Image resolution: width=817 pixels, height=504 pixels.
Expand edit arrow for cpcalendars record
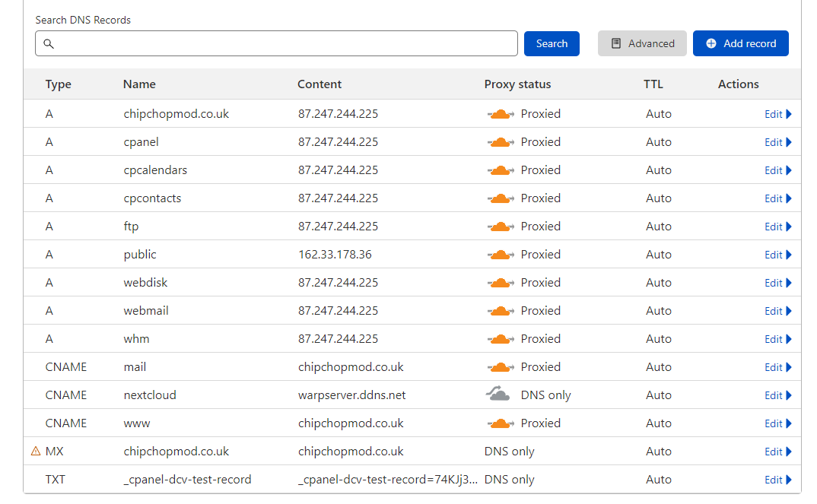click(x=789, y=170)
